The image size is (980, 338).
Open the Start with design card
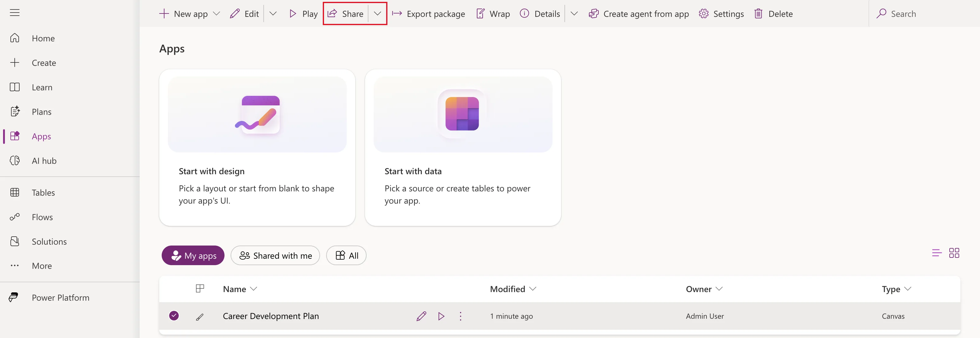(257, 148)
